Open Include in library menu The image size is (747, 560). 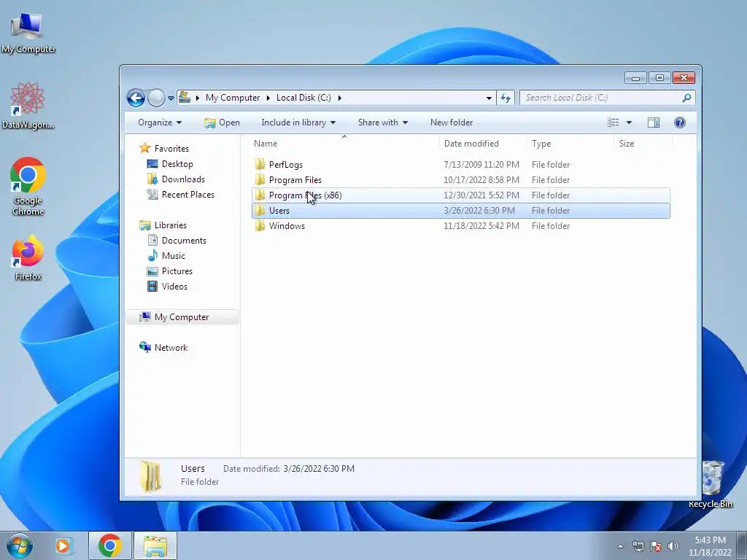pyautogui.click(x=298, y=122)
